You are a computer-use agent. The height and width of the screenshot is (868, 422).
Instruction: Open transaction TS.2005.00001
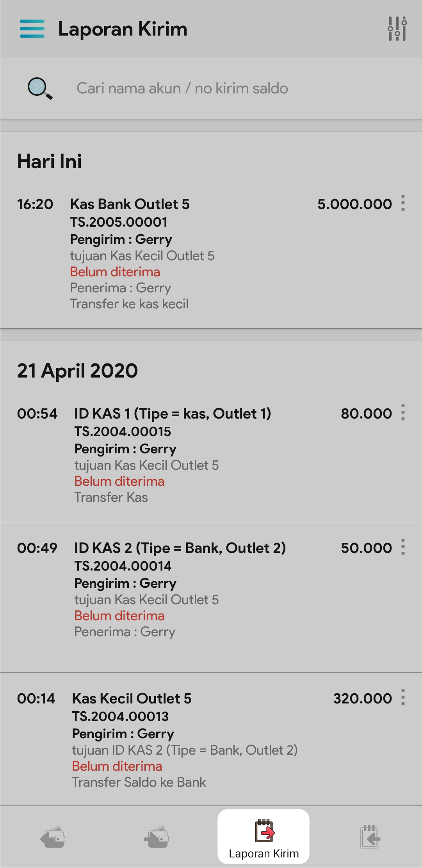pyautogui.click(x=119, y=222)
